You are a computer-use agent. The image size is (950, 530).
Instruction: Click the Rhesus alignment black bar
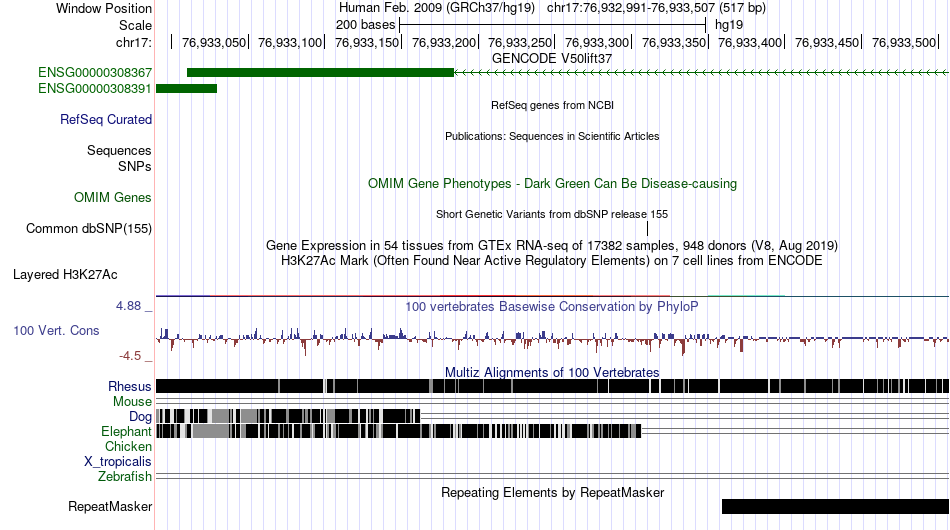point(552,386)
